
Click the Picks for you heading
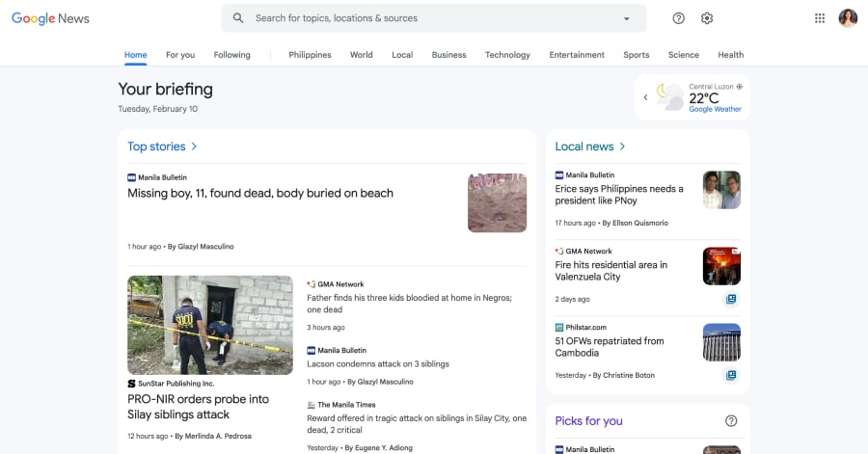coord(589,421)
